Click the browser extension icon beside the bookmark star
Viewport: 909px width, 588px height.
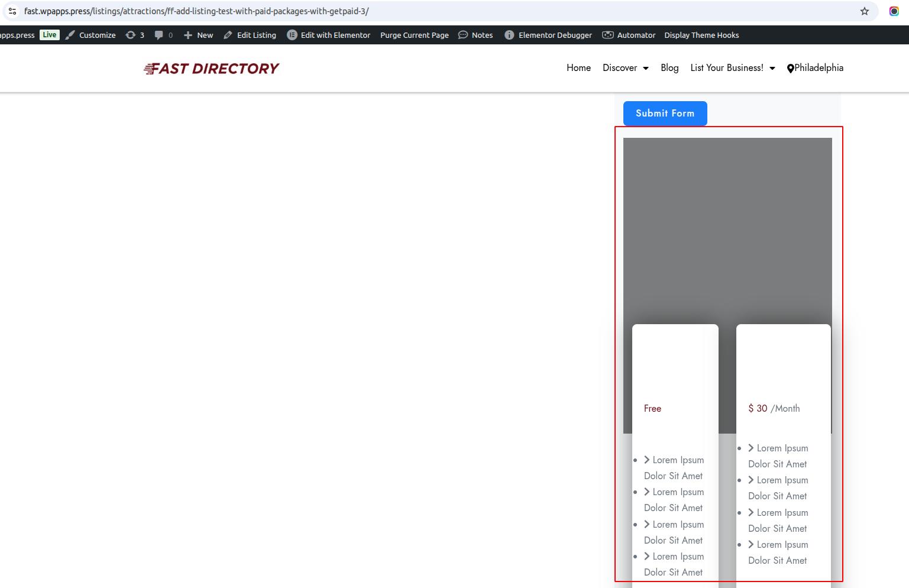pos(894,11)
